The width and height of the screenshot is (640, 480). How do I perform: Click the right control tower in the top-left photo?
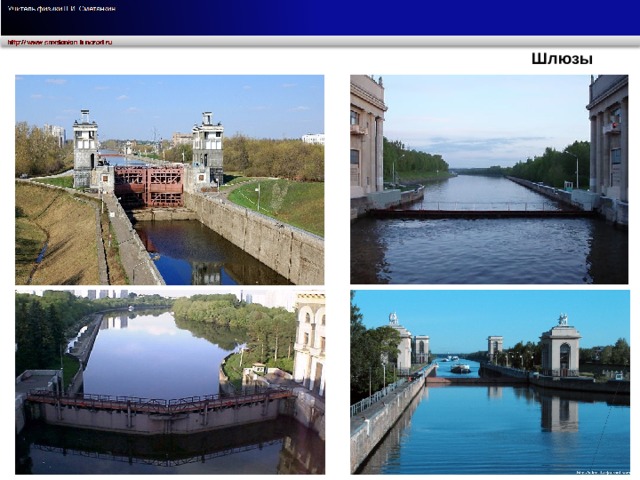point(208,149)
